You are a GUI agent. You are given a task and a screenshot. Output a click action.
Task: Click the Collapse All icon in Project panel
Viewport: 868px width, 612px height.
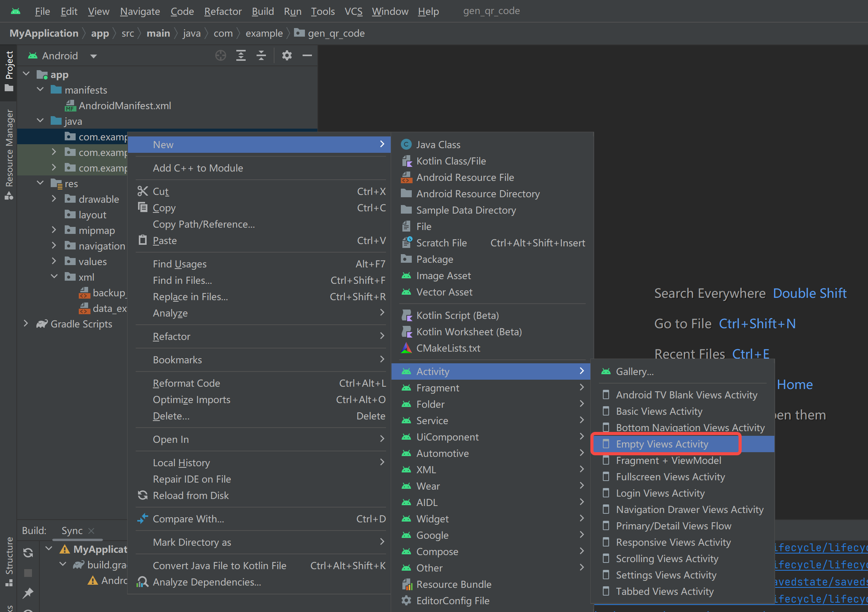click(x=261, y=56)
